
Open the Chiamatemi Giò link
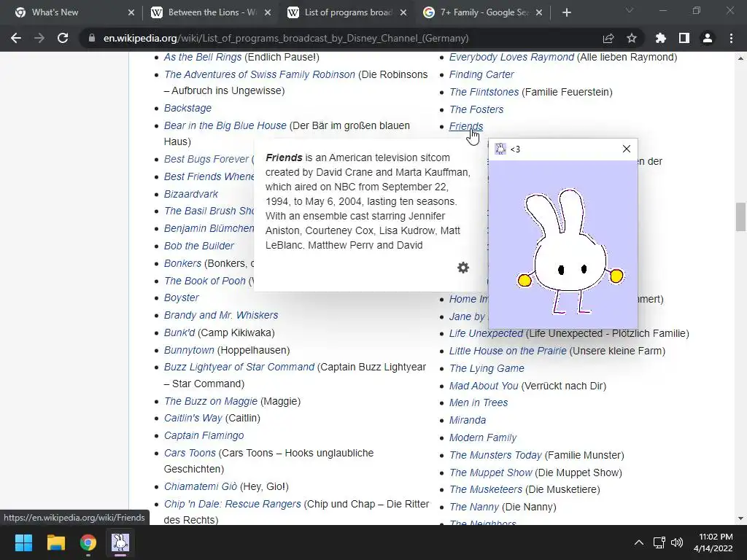pyautogui.click(x=201, y=486)
